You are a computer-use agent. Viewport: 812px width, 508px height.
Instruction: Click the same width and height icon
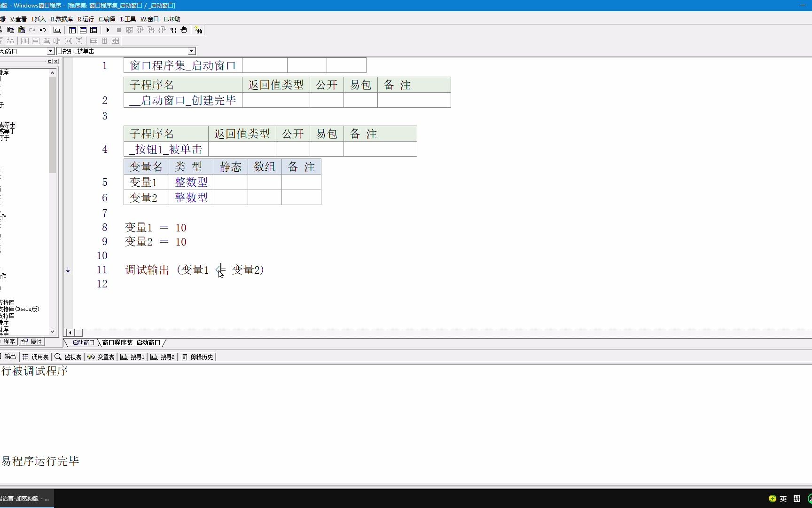point(115,40)
